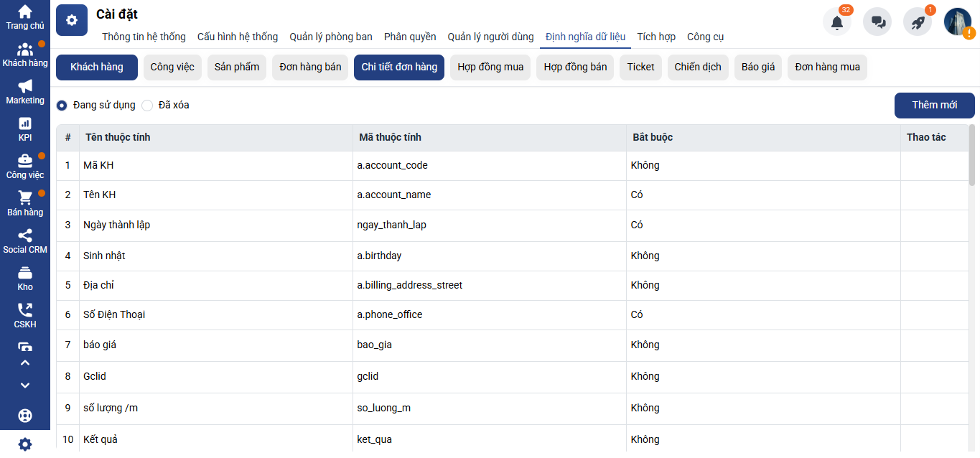The width and height of the screenshot is (980, 458).
Task: Open the chat messages icon
Action: tap(877, 22)
